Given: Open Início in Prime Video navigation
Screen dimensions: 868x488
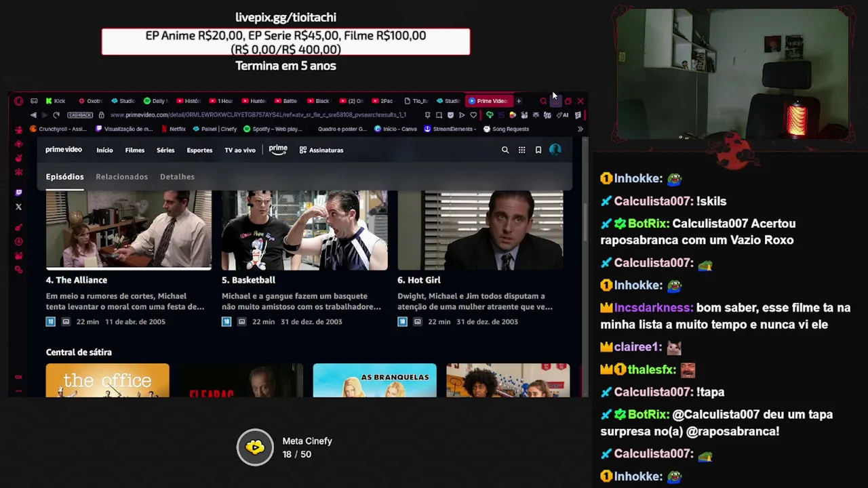Looking at the screenshot, I should [104, 150].
